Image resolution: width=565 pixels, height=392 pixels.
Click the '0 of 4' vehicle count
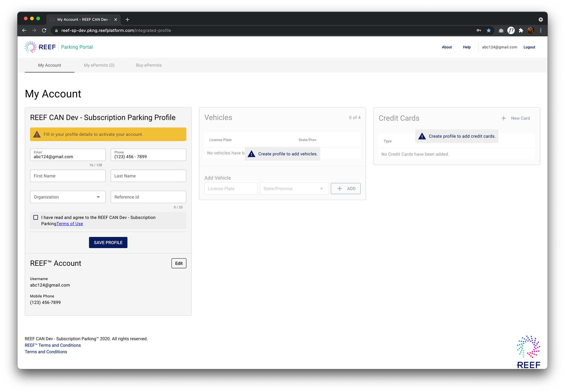coord(355,117)
